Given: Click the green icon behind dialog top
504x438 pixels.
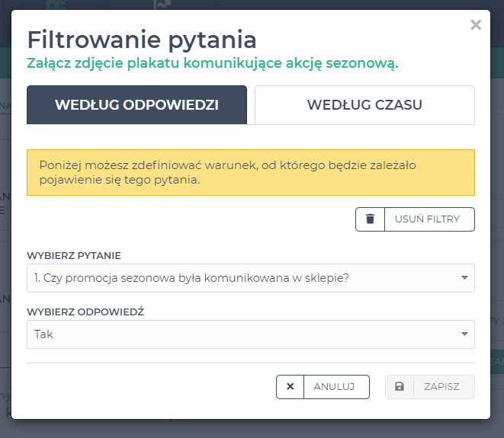Looking at the screenshot, I should [x=56, y=5].
